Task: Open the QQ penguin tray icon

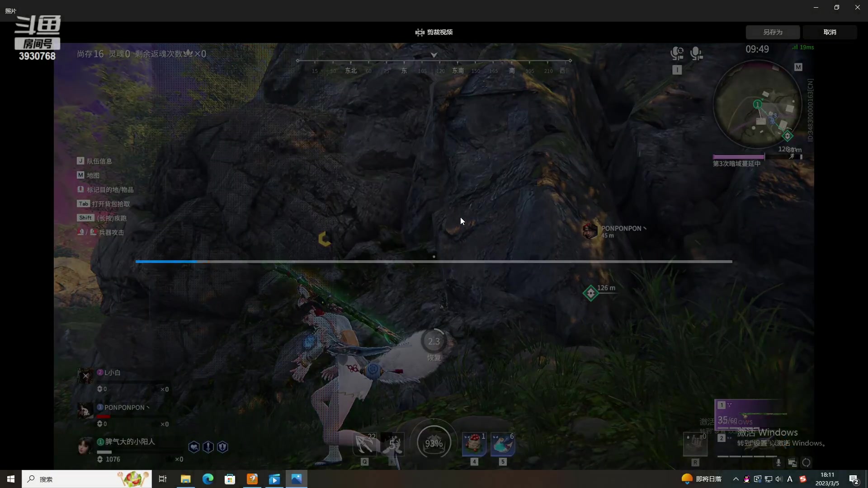Action: coord(746,479)
